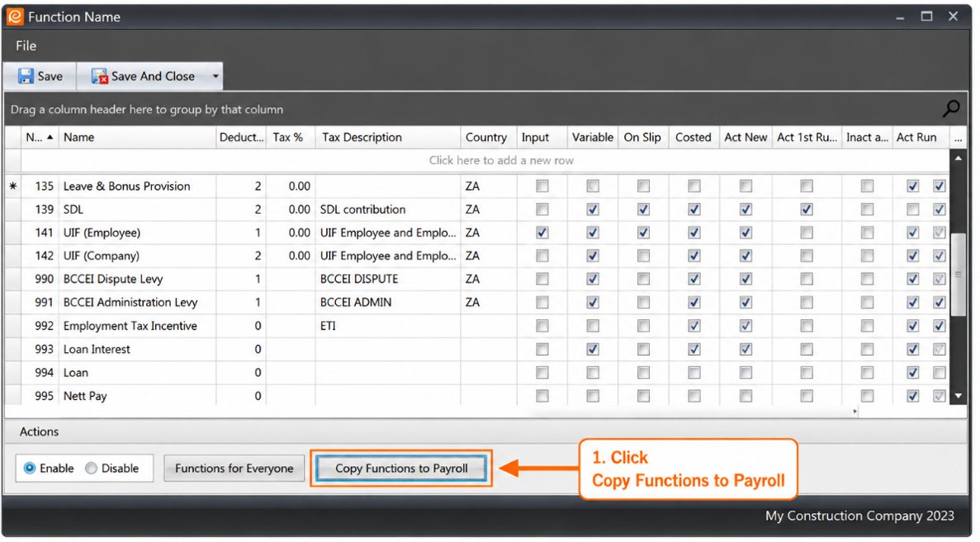Minimize the Function Name window
The image size is (980, 542).
900,16
